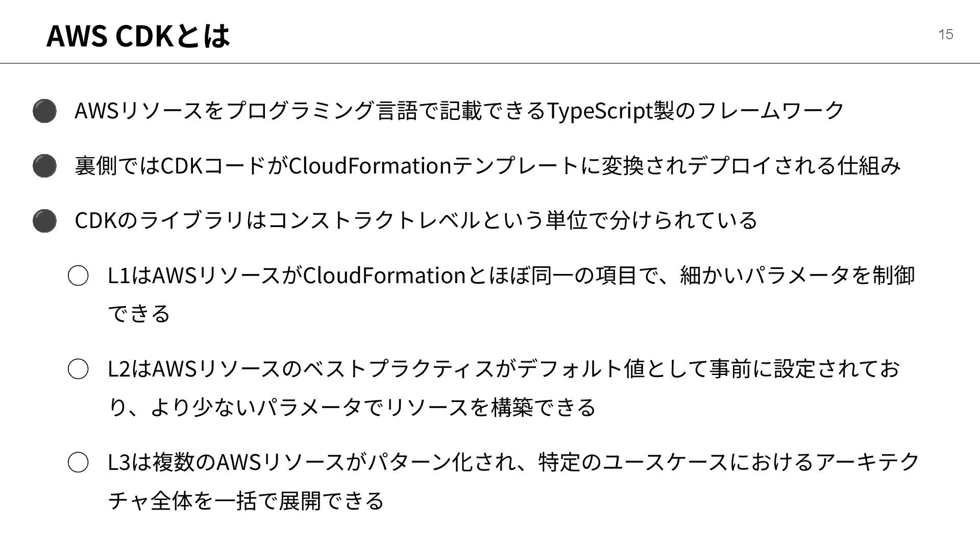Click the wrapped line reading できる under L1
Screen dimensions: 980x551
coord(139,313)
